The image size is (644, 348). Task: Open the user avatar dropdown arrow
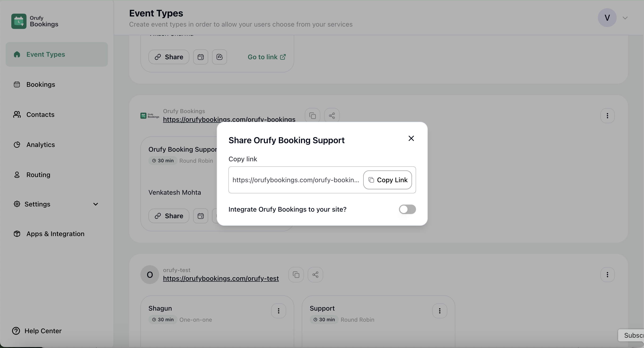(x=625, y=18)
